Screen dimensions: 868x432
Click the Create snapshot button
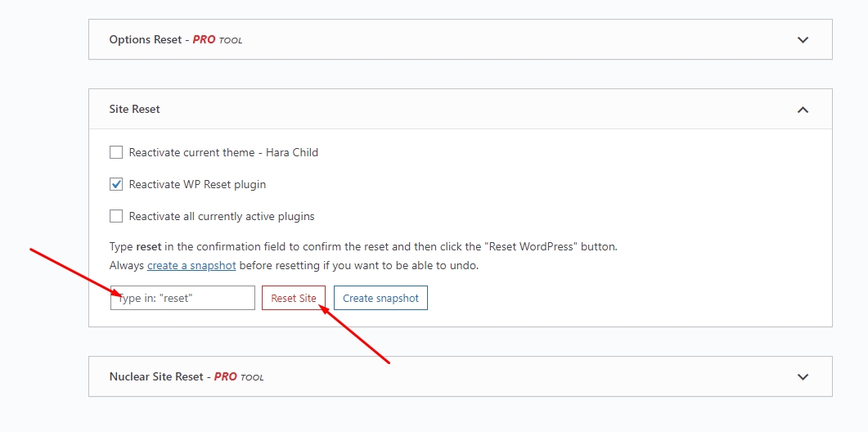click(380, 298)
